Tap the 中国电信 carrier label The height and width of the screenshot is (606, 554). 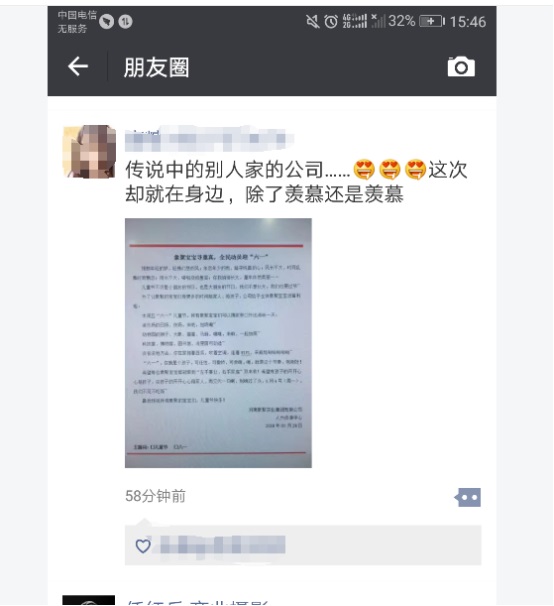coord(77,15)
